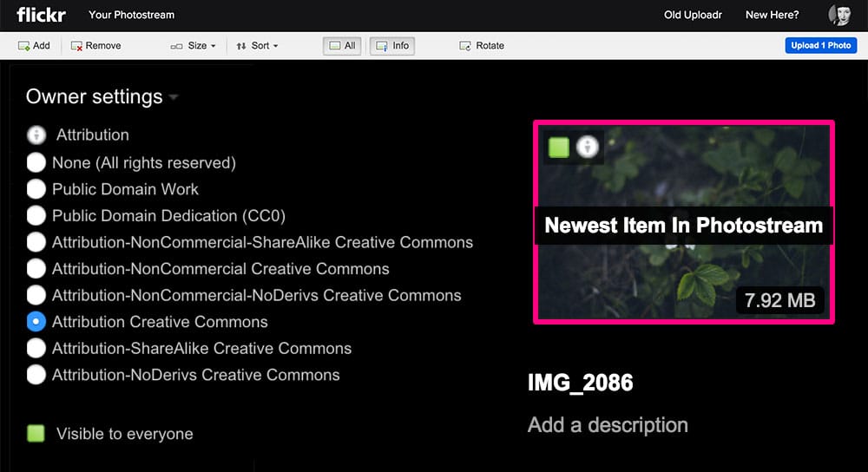
Task: Toggle the Info view button
Action: point(391,46)
